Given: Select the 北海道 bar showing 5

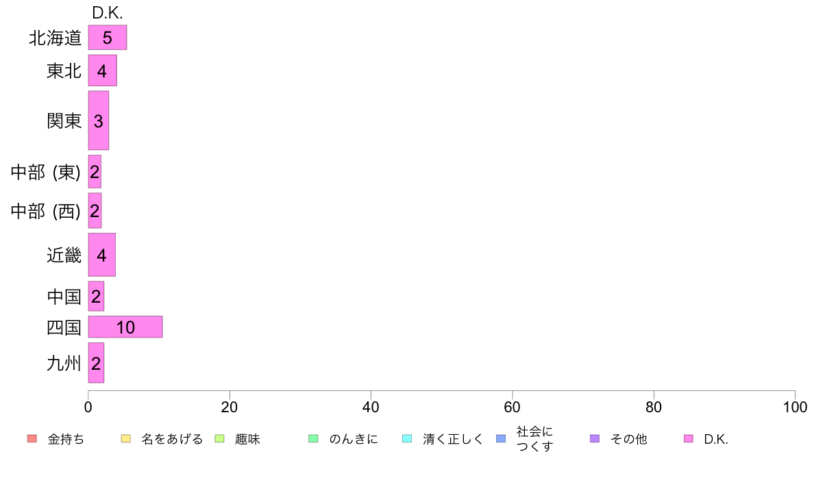Looking at the screenshot, I should (108, 38).
